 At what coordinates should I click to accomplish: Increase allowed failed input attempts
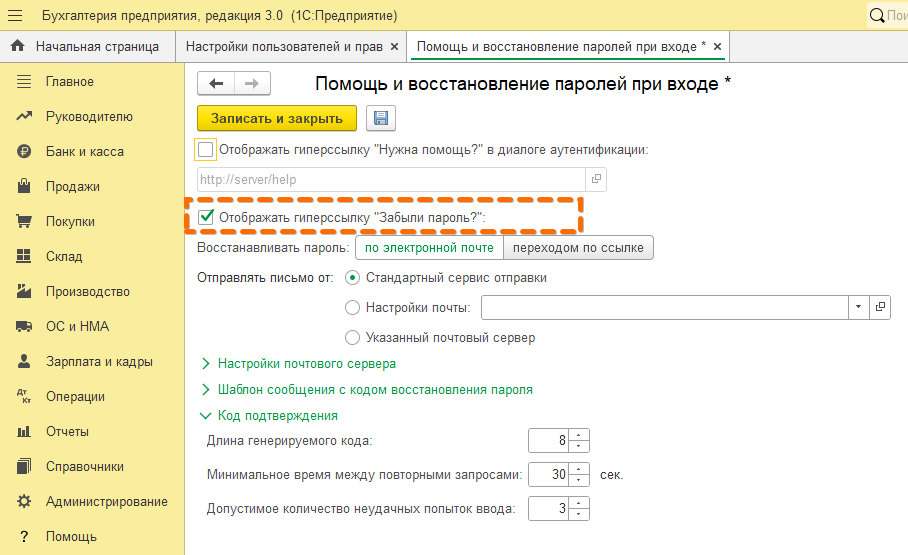579,503
